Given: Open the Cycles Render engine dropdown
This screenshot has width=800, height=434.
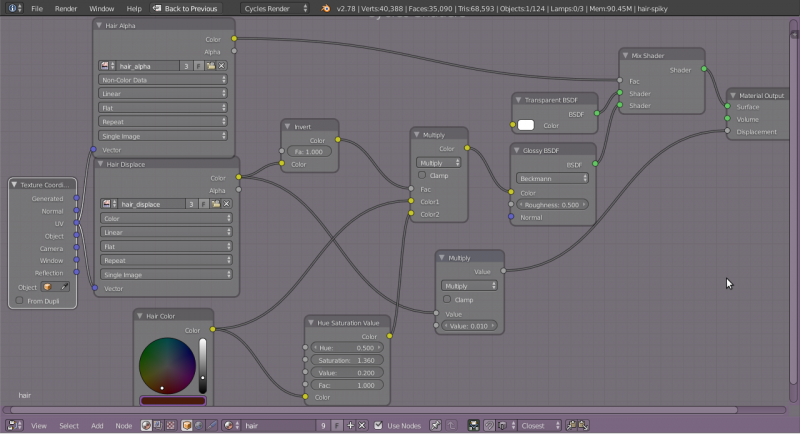Looking at the screenshot, I should pos(275,8).
